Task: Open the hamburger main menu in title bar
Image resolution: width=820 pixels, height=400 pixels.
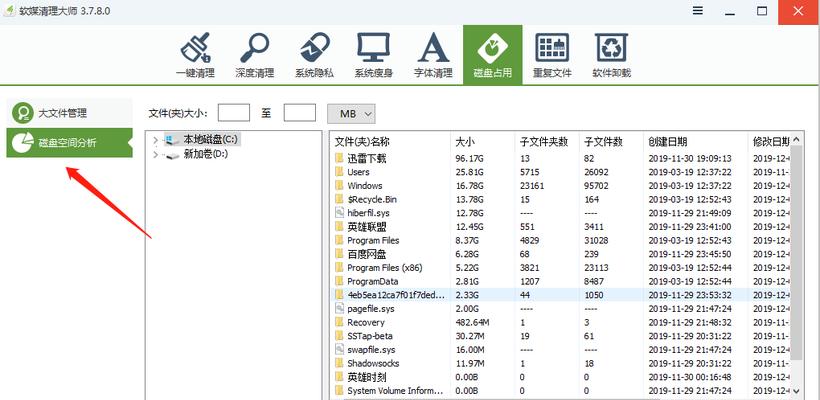Action: pyautogui.click(x=698, y=11)
